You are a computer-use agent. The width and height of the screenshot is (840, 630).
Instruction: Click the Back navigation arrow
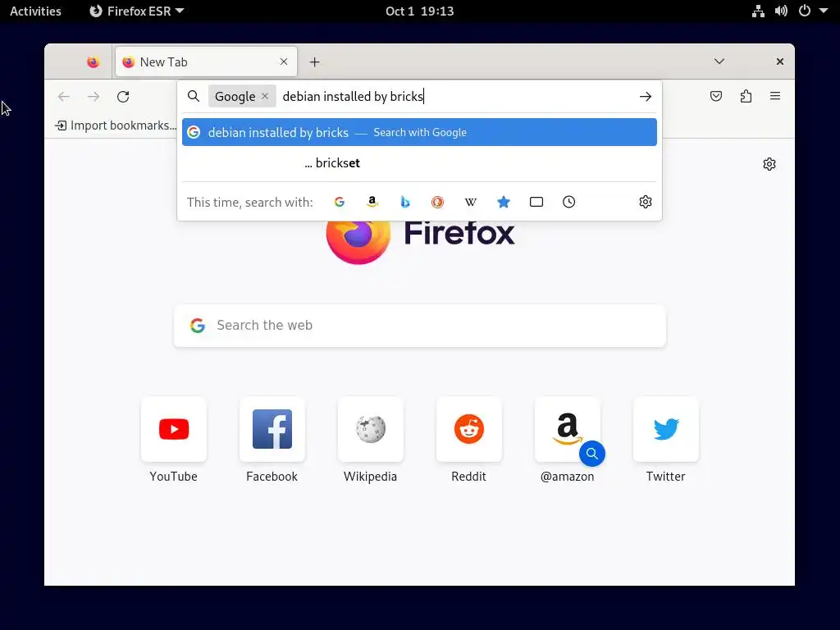tap(64, 97)
